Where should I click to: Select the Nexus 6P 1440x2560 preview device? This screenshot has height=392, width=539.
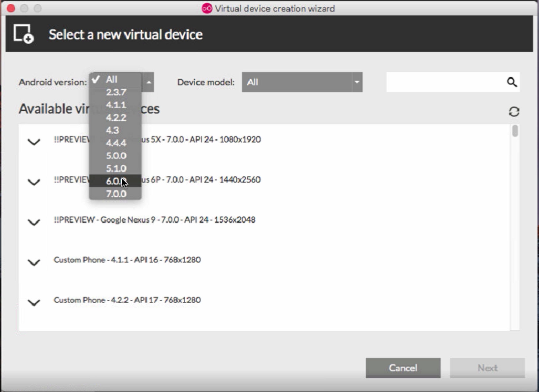pos(157,180)
